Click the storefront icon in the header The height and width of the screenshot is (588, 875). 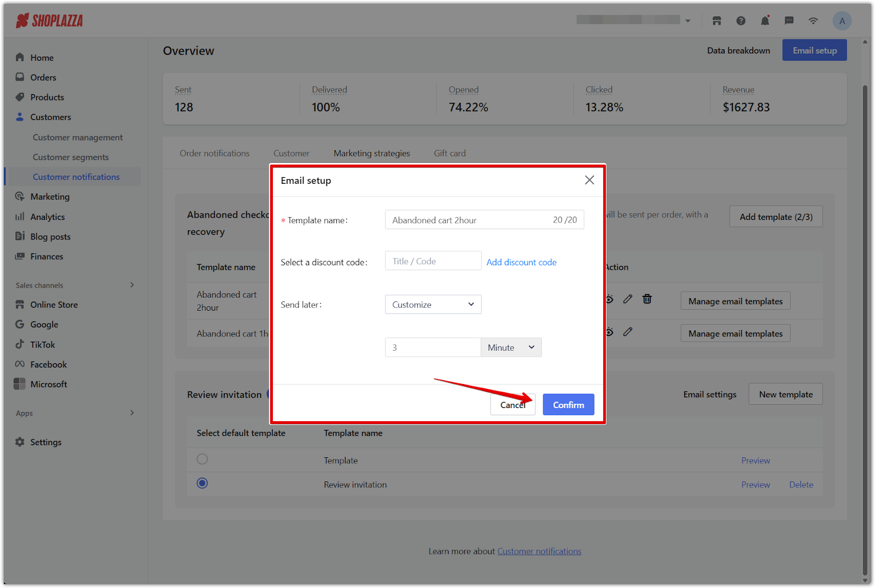[x=716, y=20]
